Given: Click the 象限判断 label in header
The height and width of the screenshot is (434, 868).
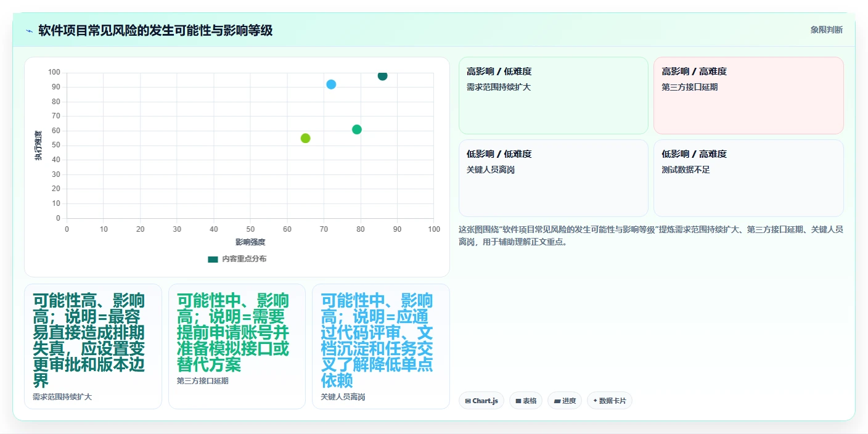Looking at the screenshot, I should (x=827, y=30).
